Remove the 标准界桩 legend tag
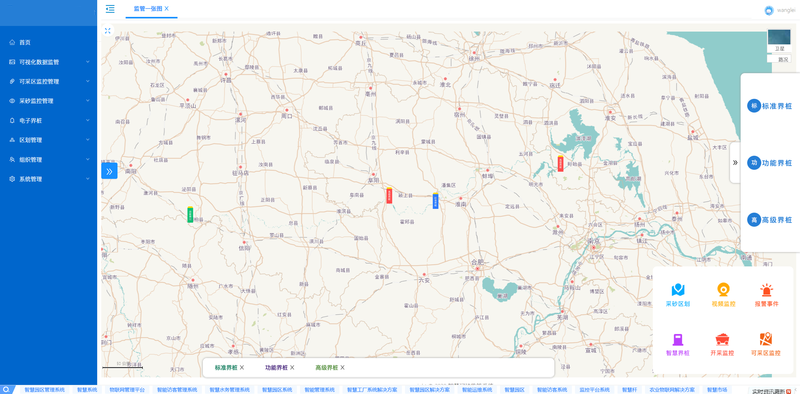The width and height of the screenshot is (800, 394). [x=242, y=367]
